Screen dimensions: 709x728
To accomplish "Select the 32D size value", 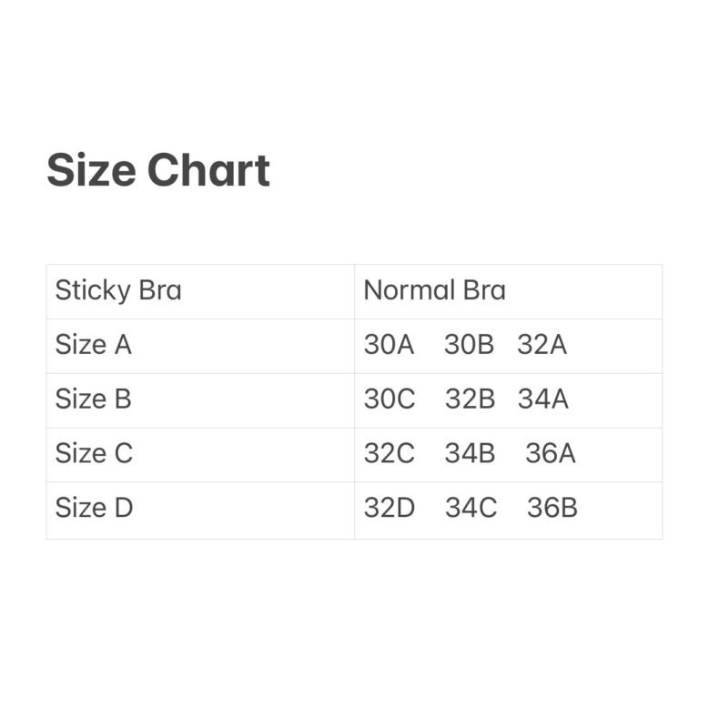I will 390,507.
